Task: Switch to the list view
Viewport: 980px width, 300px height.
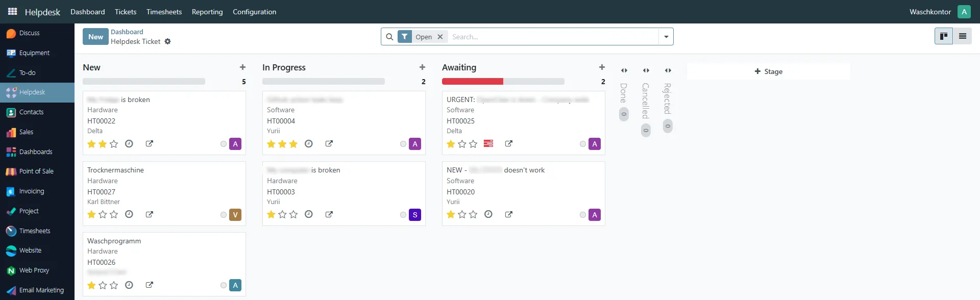Action: pyautogui.click(x=963, y=36)
